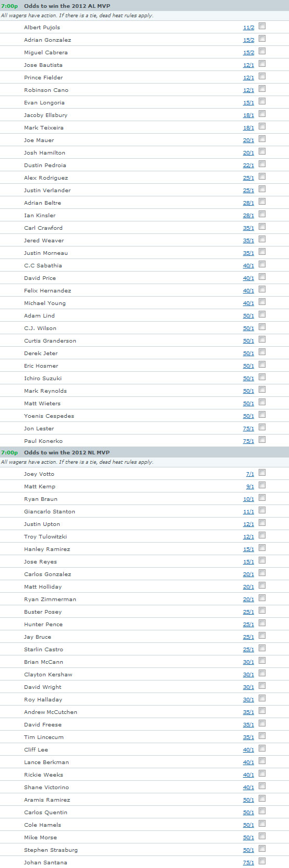Select Evan Longoria's checkbox

pyautogui.click(x=262, y=101)
